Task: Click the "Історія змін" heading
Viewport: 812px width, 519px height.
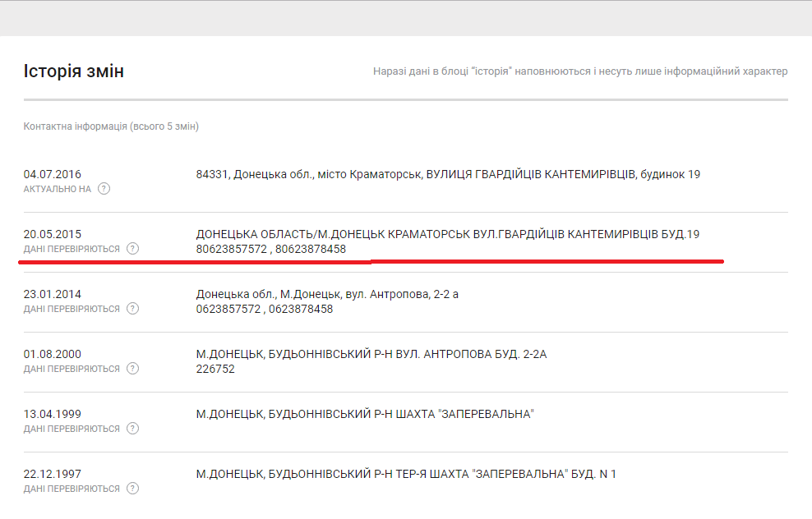Action: (x=74, y=71)
